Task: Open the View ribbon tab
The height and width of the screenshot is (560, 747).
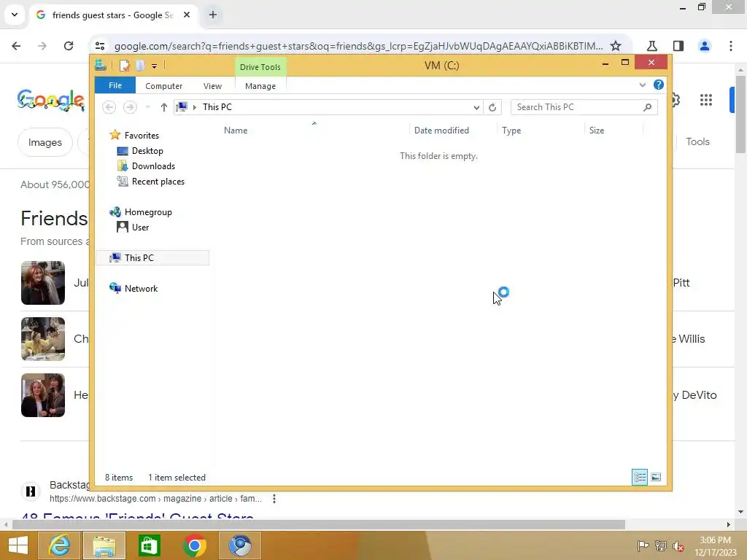Action: 212,86
